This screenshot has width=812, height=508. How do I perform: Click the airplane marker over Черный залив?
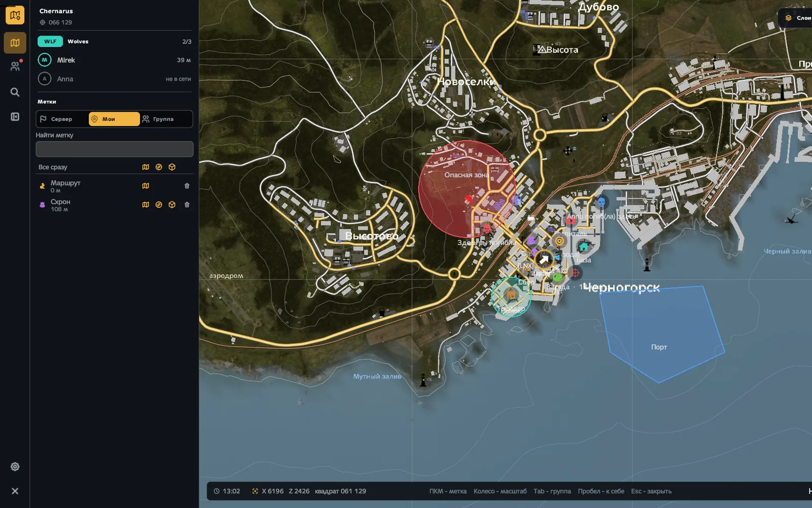(x=791, y=219)
